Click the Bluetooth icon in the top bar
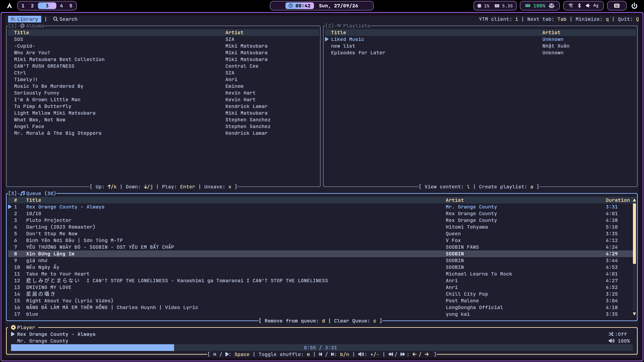 point(579,6)
